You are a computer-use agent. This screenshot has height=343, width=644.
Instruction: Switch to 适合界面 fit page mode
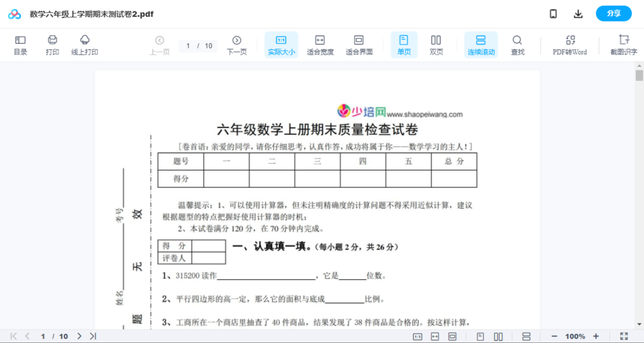coord(359,45)
